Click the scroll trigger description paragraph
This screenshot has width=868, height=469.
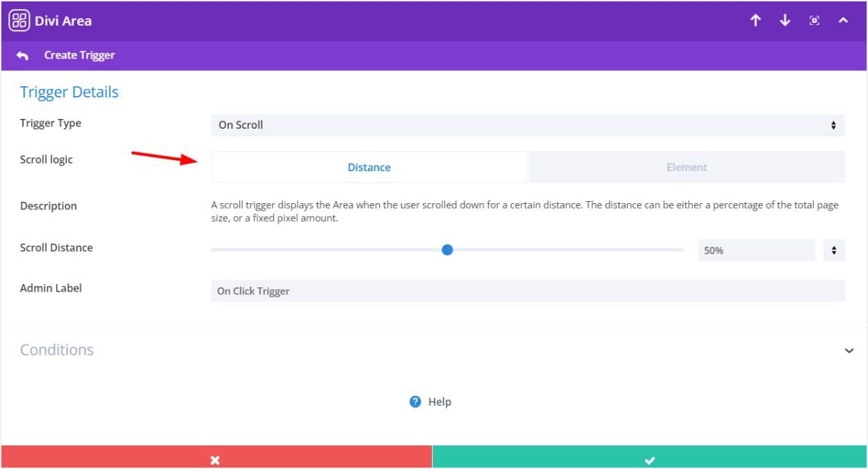click(x=525, y=212)
